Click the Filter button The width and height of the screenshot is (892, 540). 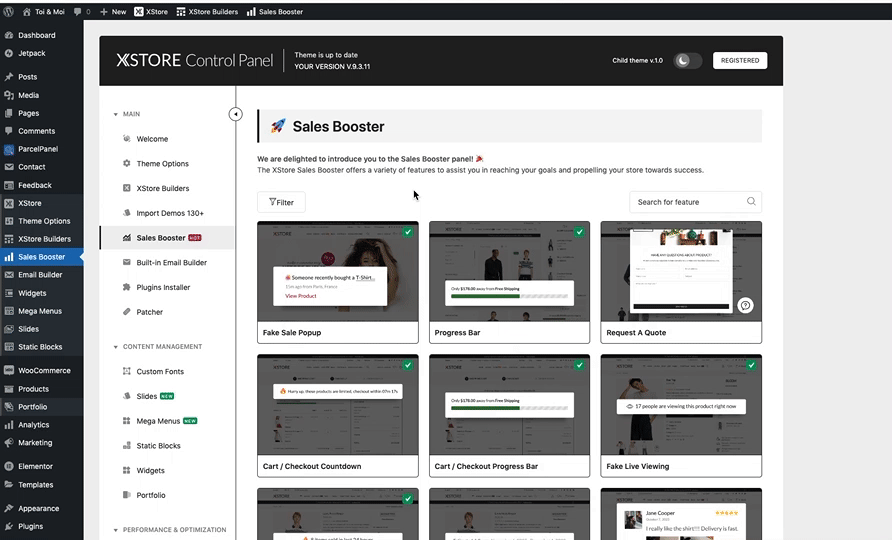281,202
